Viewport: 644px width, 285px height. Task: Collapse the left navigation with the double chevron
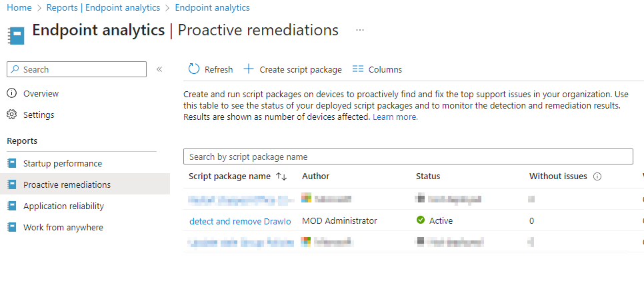point(159,69)
